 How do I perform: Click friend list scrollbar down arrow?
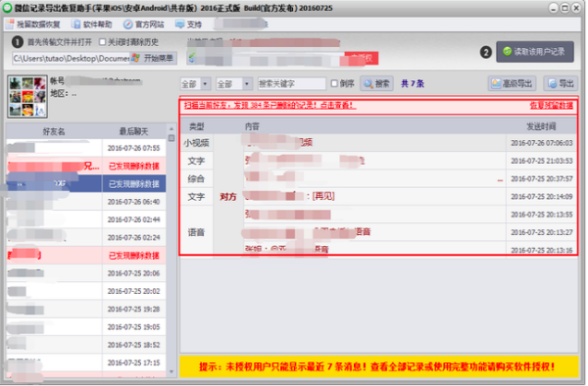coord(171,371)
